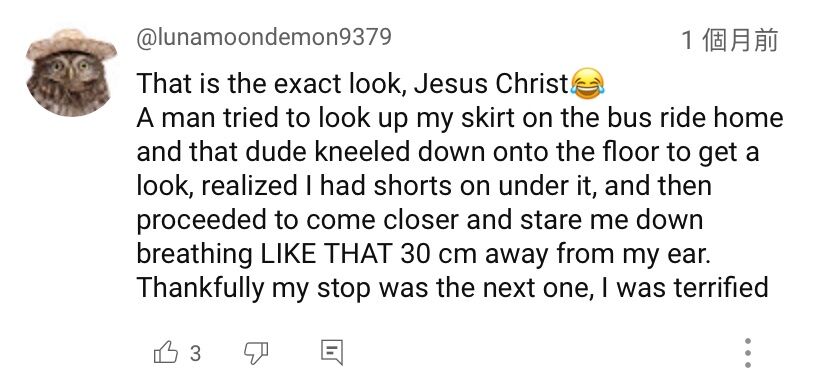Click the word 'breathing' in comment
Image resolution: width=828 pixels, height=390 pixels.
point(194,255)
